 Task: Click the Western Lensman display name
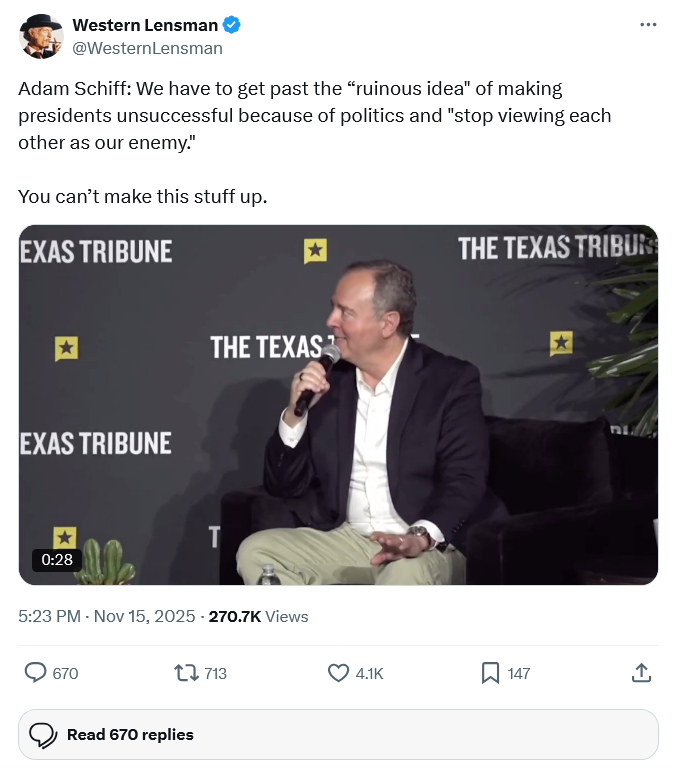point(145,25)
